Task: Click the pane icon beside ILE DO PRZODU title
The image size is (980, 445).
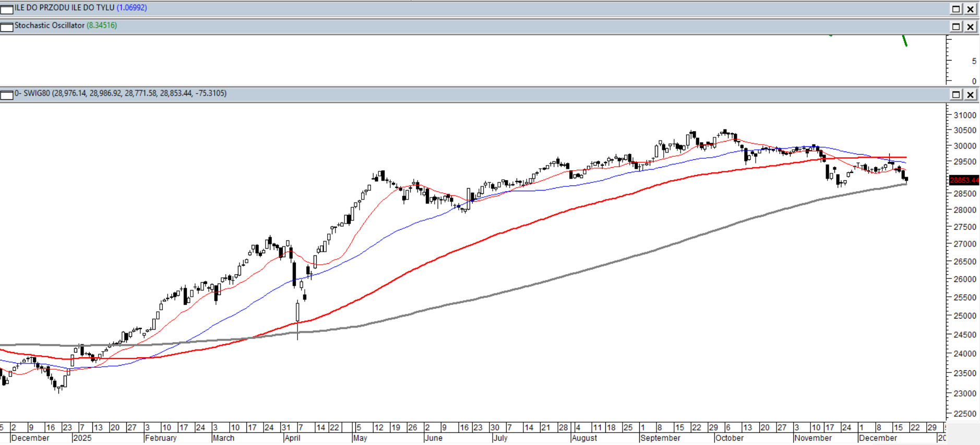Action: (7, 9)
